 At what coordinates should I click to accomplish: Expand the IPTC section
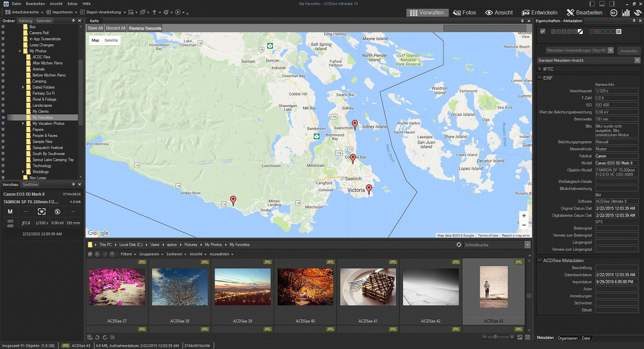tap(540, 69)
